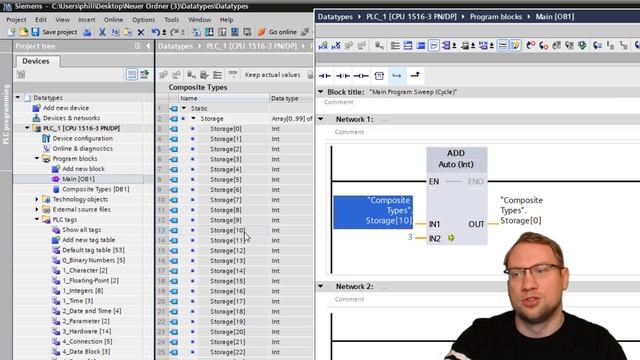Open the Online menu
Image resolution: width=640 pixels, height=360 pixels.
113,20
